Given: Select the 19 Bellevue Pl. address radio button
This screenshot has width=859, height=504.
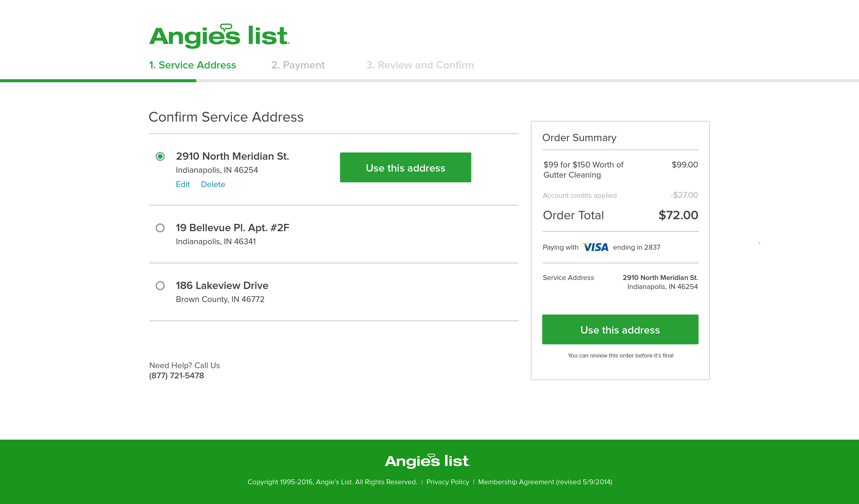Looking at the screenshot, I should 160,228.
